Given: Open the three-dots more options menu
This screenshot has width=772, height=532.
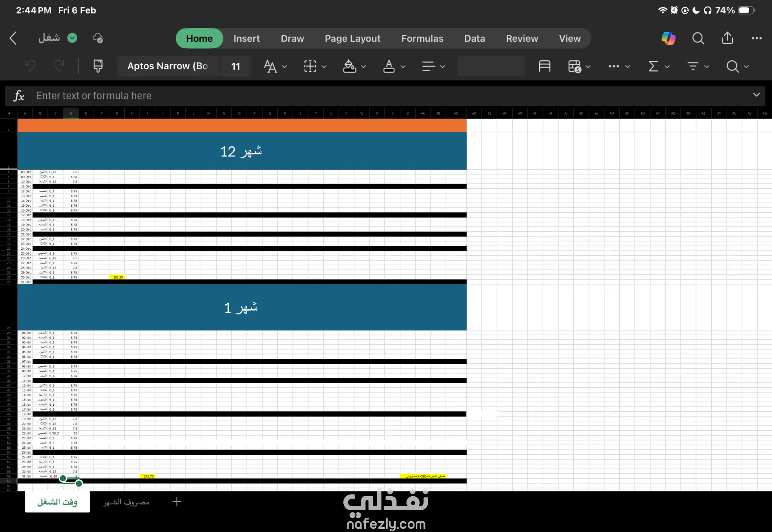Looking at the screenshot, I should [756, 38].
